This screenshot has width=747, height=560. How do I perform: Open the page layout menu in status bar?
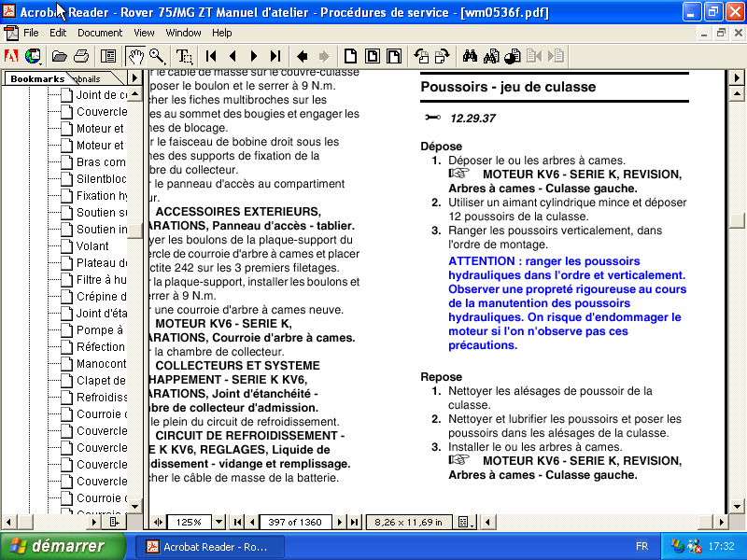coord(466,522)
